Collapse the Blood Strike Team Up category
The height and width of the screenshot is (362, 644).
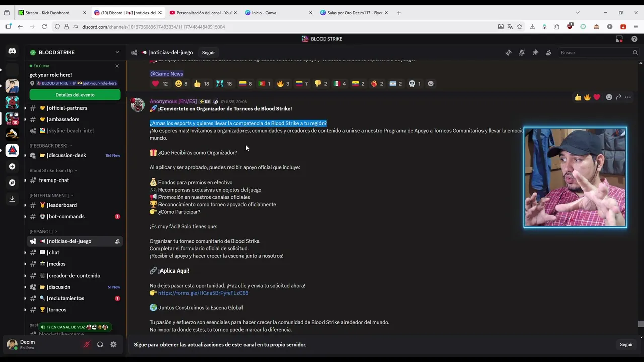pyautogui.click(x=53, y=170)
